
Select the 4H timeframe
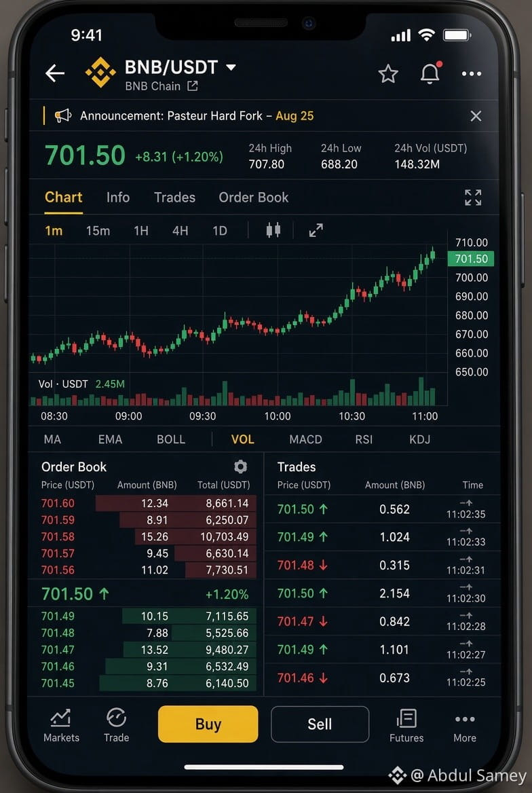[180, 231]
